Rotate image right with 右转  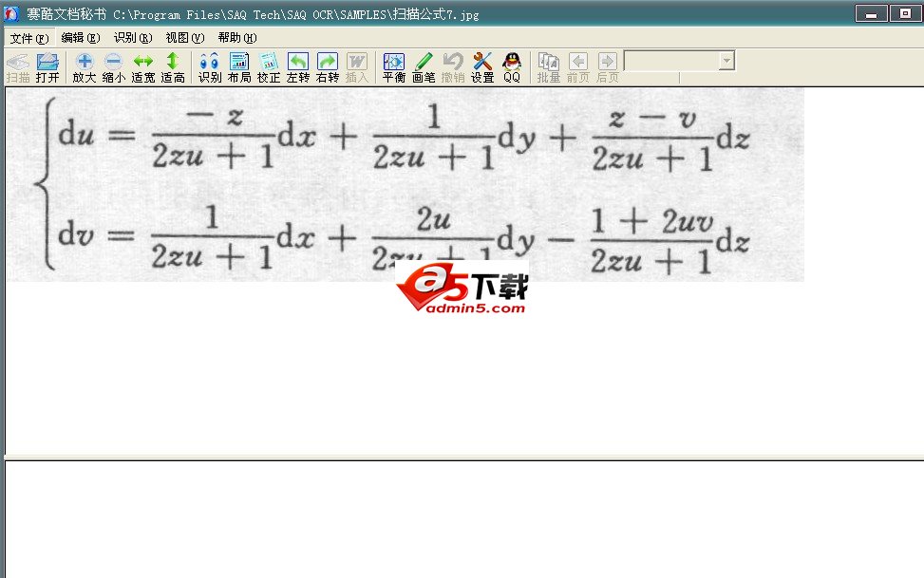(328, 67)
